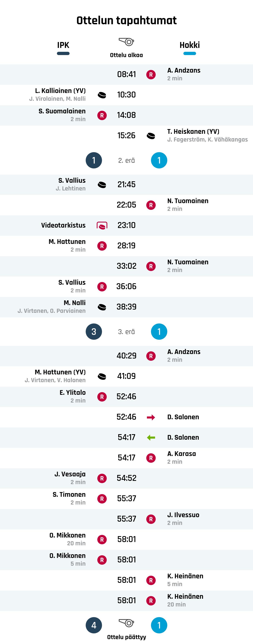
Task: Click the puck goal icon at 10:30
Action: (102, 95)
